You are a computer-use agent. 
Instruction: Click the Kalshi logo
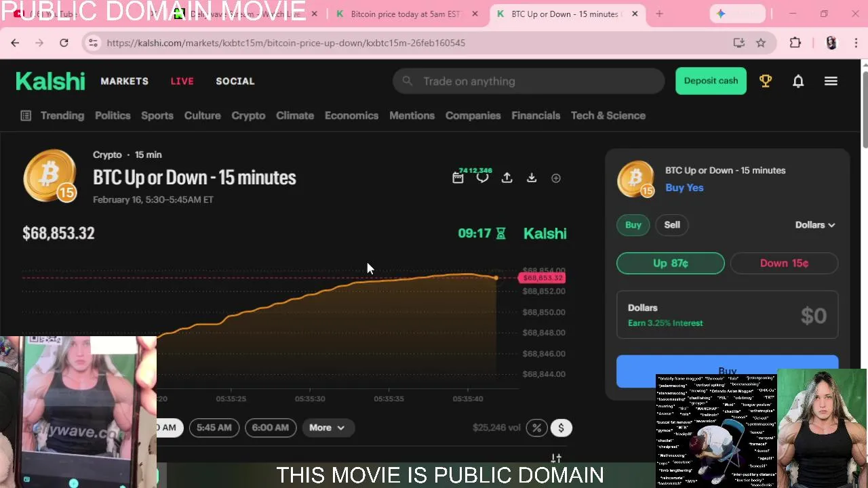pos(50,81)
